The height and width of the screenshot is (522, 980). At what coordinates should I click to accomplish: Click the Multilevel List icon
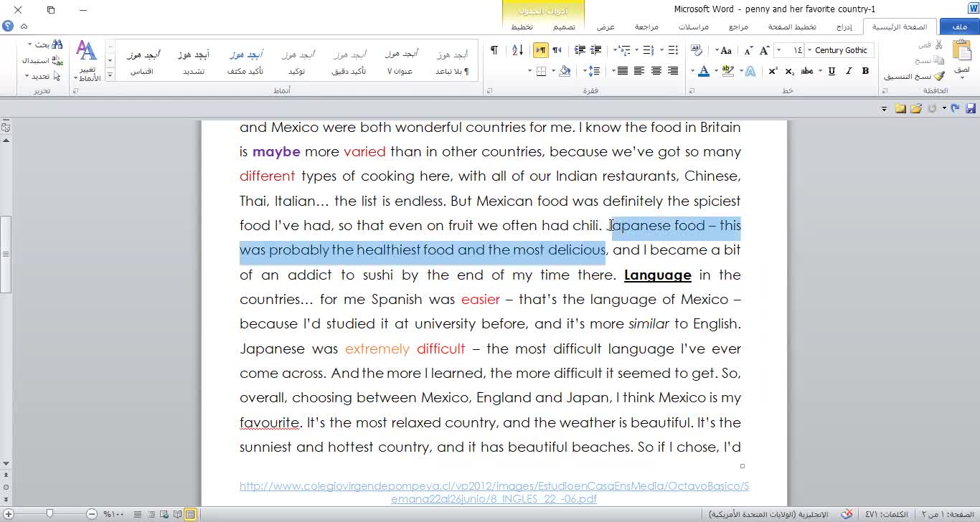point(625,50)
